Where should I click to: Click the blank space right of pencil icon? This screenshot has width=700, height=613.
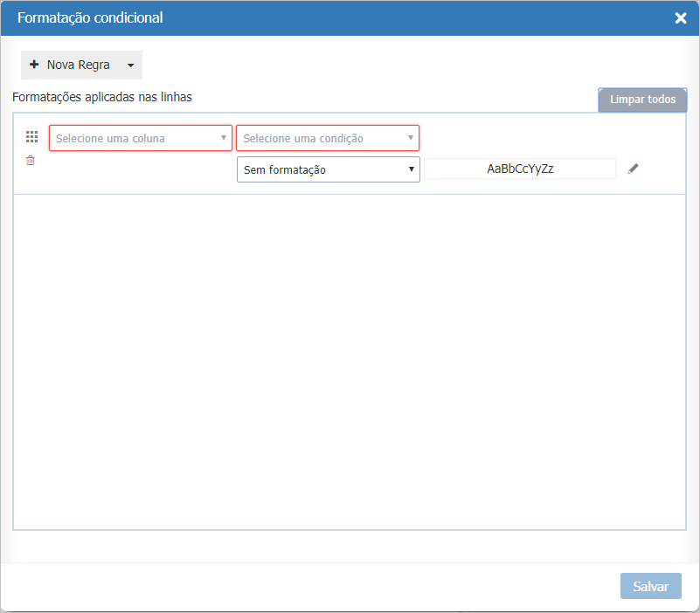tap(662, 169)
